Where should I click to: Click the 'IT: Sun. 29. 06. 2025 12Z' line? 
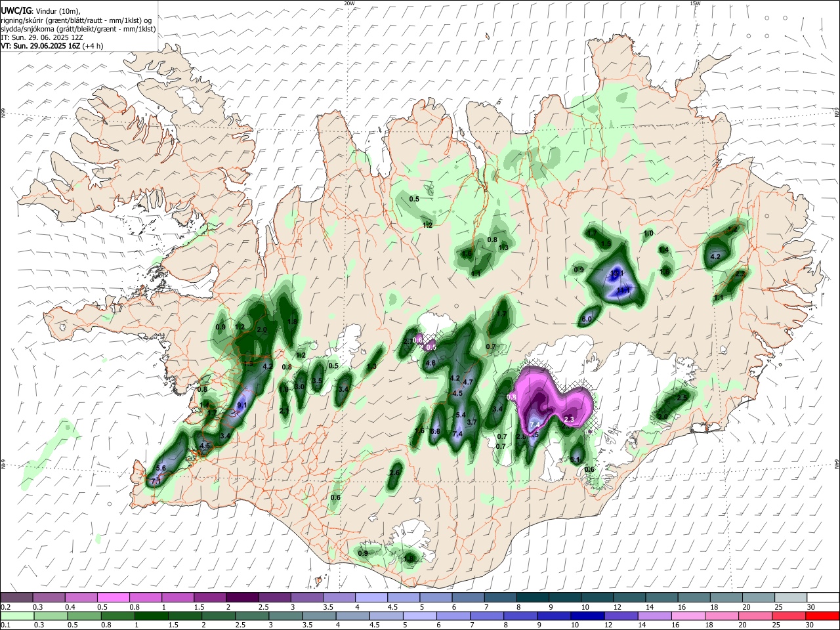pos(42,37)
